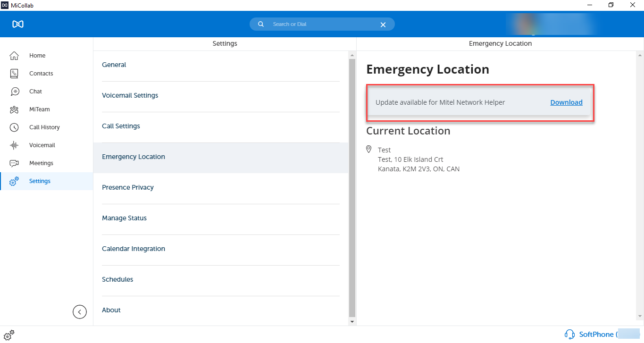Open Voicemail waveform icon

pyautogui.click(x=14, y=145)
